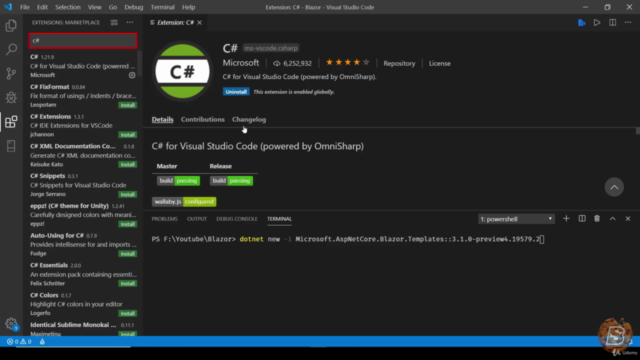Open the License link

coord(440,63)
